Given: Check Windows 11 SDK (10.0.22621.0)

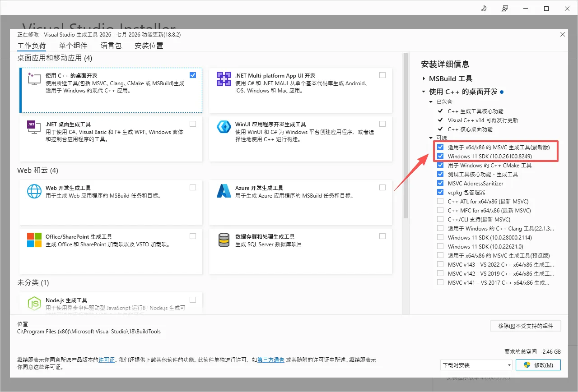Looking at the screenshot, I should [440, 246].
